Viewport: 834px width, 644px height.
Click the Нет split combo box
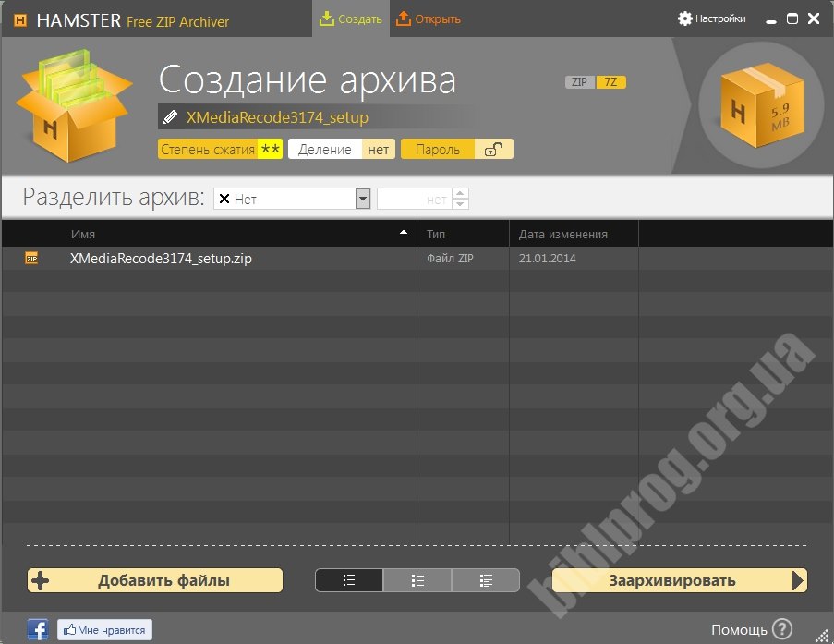[292, 199]
